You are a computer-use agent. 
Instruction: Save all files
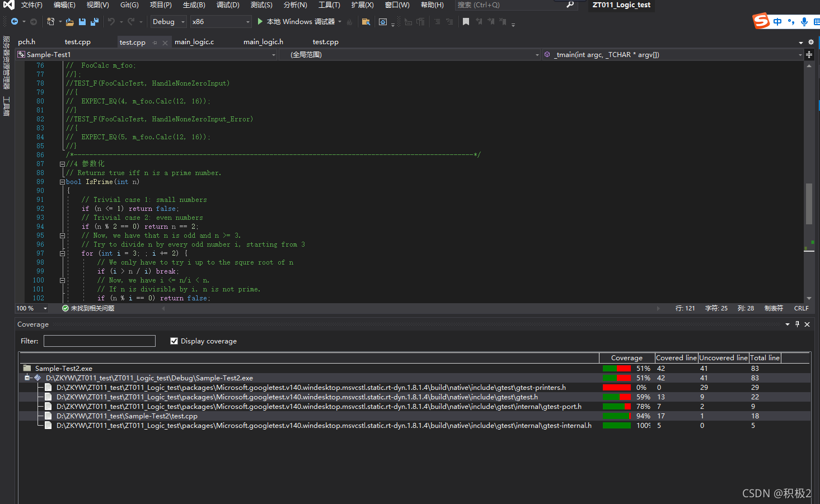tap(94, 21)
